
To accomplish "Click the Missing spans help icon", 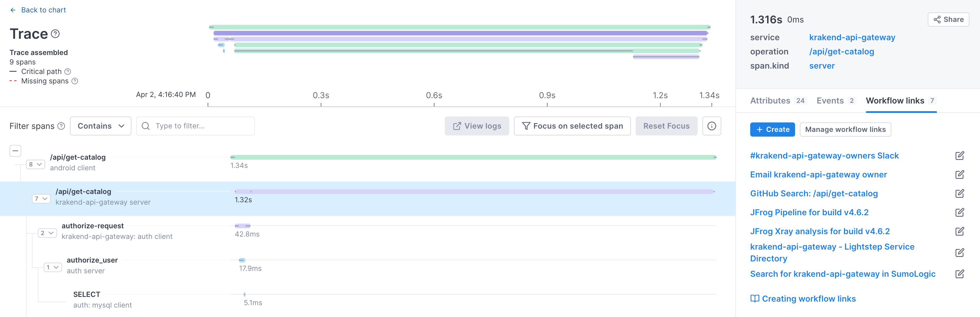I will click(75, 81).
